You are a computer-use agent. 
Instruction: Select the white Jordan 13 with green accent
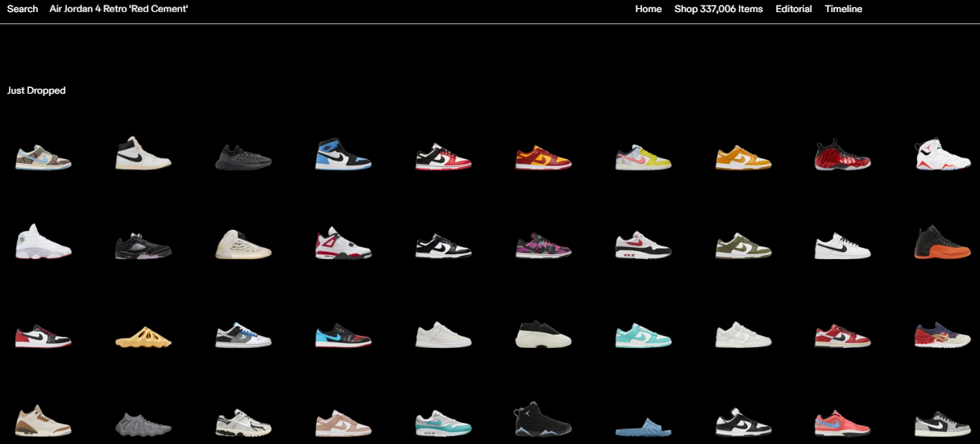[x=44, y=243]
